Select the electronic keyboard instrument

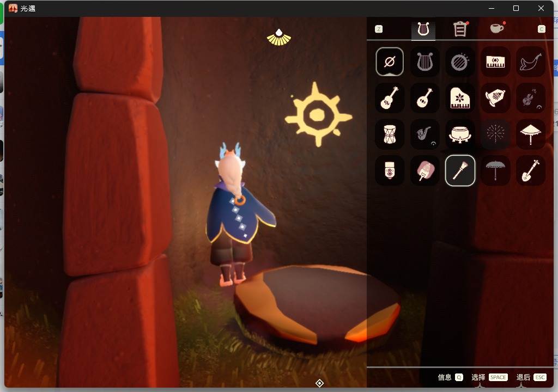click(495, 62)
